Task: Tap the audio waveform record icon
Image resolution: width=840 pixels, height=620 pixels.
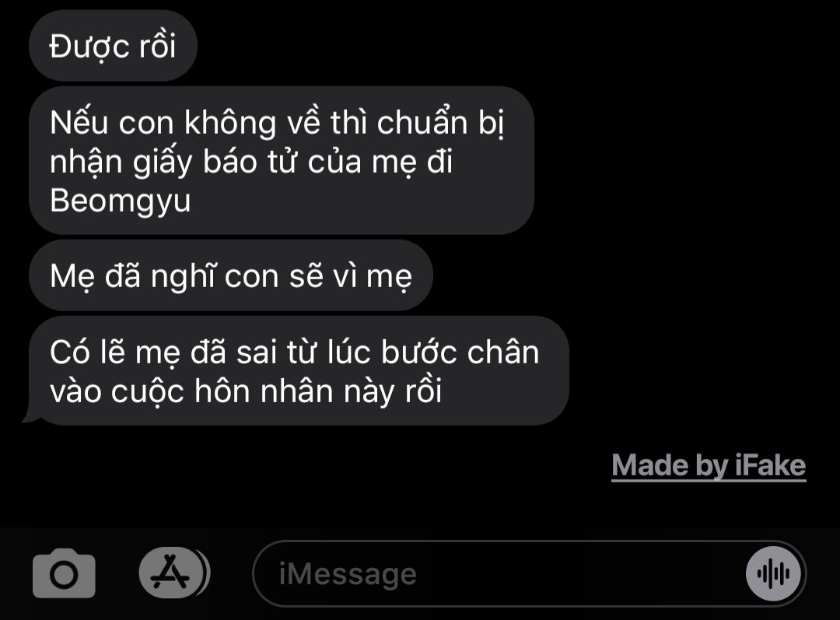Action: (x=773, y=574)
